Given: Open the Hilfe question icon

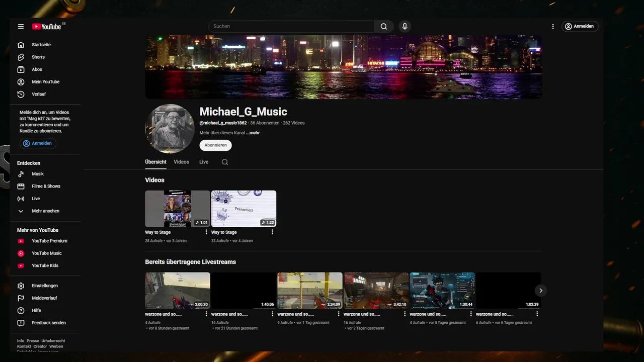Looking at the screenshot, I should (21, 311).
